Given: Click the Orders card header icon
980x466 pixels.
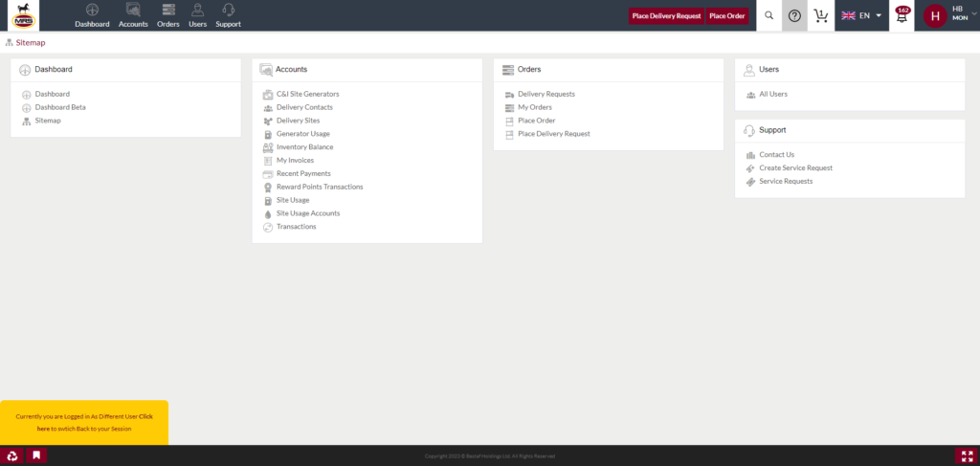Looking at the screenshot, I should pos(507,70).
